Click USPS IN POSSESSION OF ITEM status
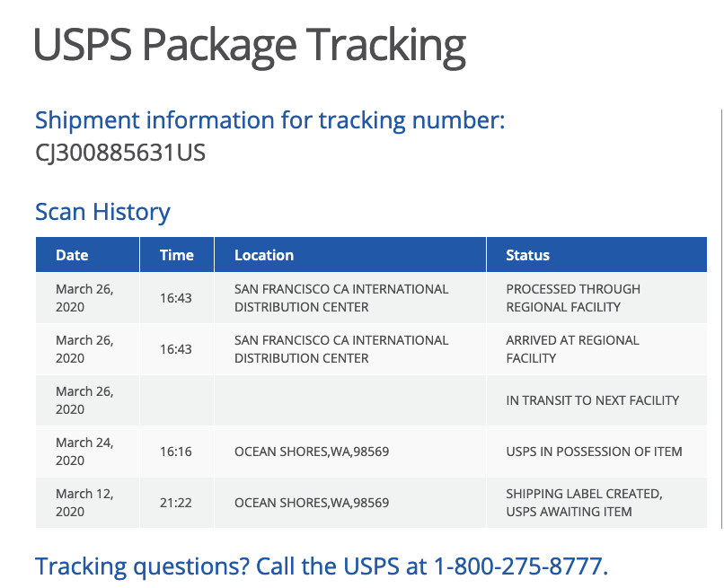The height and width of the screenshot is (588, 724). 594,452
